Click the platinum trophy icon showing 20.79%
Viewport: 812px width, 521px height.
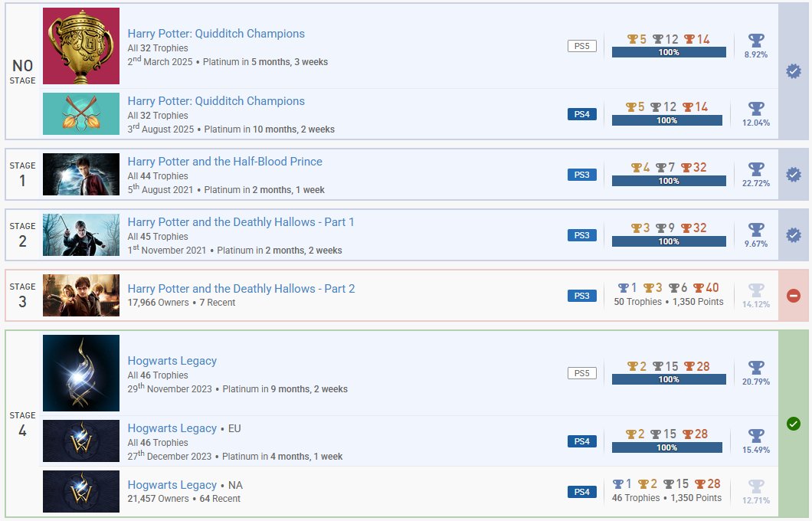click(756, 368)
